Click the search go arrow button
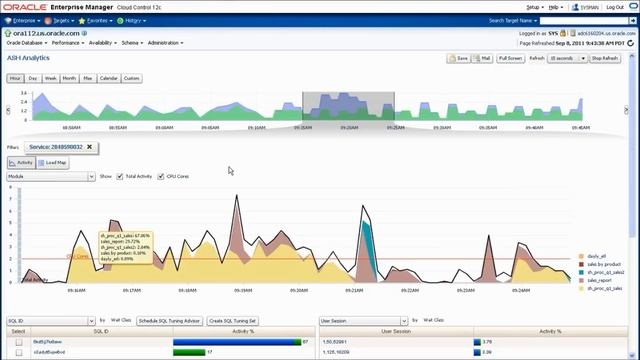640x360 pixels. 633,20
